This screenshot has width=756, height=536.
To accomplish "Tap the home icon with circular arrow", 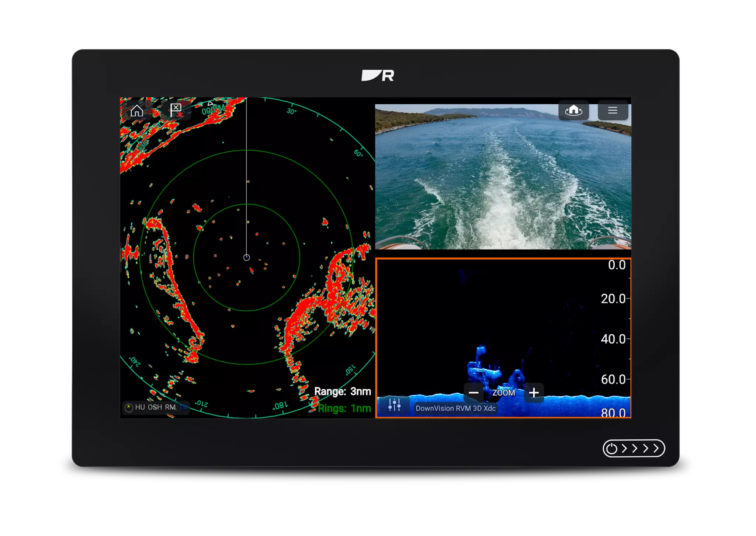I will (574, 110).
